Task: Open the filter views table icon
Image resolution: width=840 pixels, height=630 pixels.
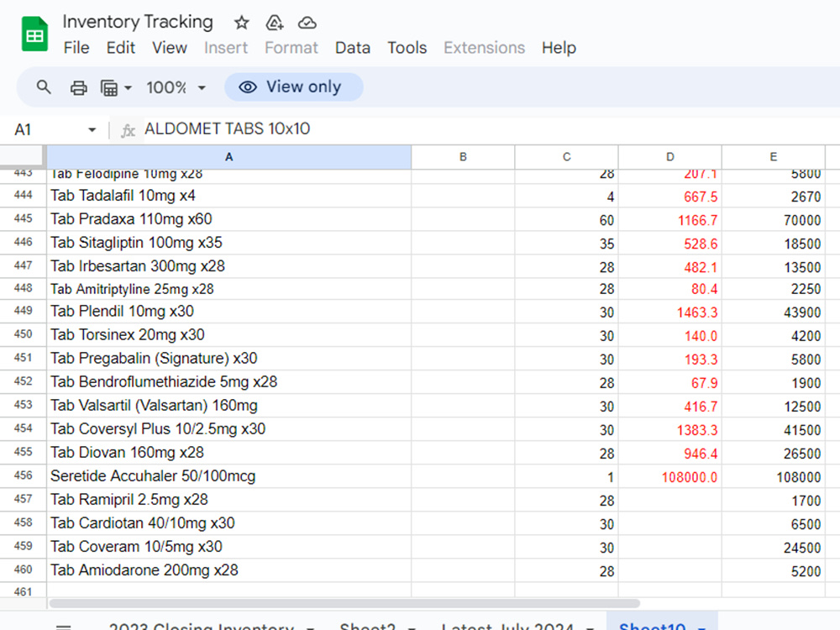Action: pos(109,87)
